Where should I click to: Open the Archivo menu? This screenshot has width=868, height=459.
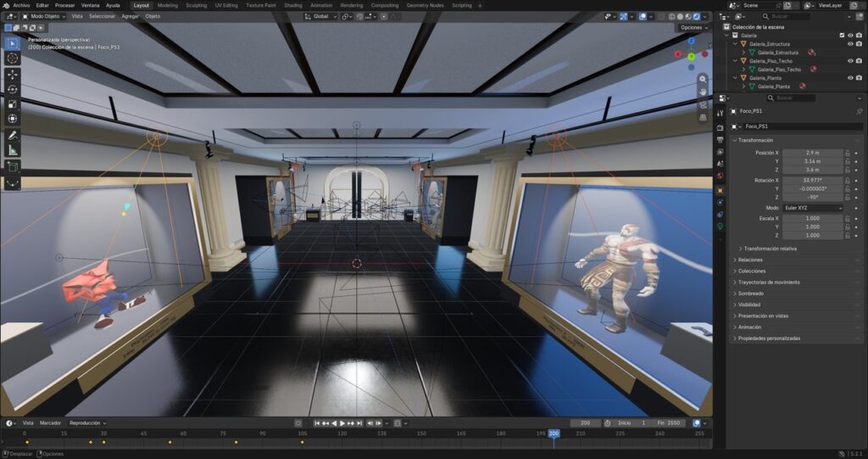pyautogui.click(x=21, y=6)
